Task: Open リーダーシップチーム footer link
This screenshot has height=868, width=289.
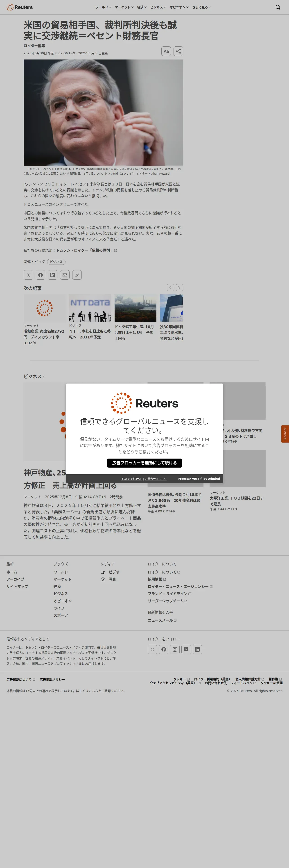Action: point(167,601)
